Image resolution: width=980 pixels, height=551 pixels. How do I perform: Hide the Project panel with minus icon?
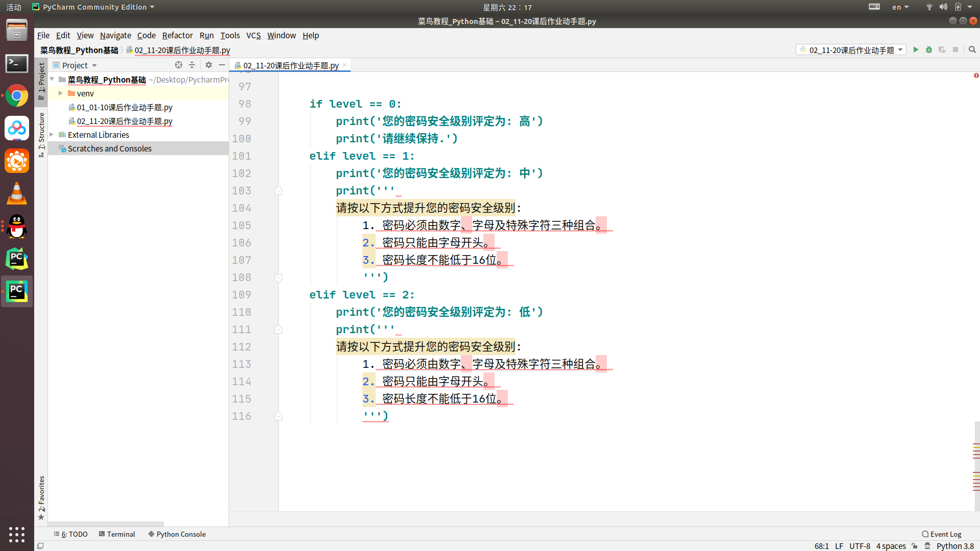pos(222,65)
